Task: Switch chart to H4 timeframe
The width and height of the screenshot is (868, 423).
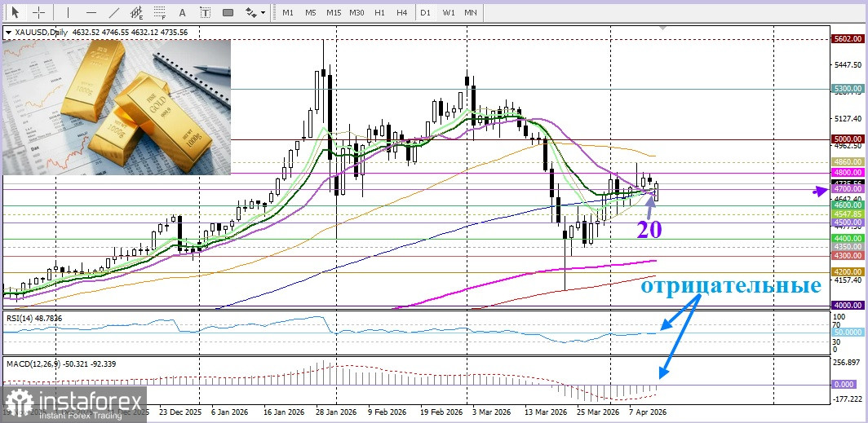Action: click(402, 12)
